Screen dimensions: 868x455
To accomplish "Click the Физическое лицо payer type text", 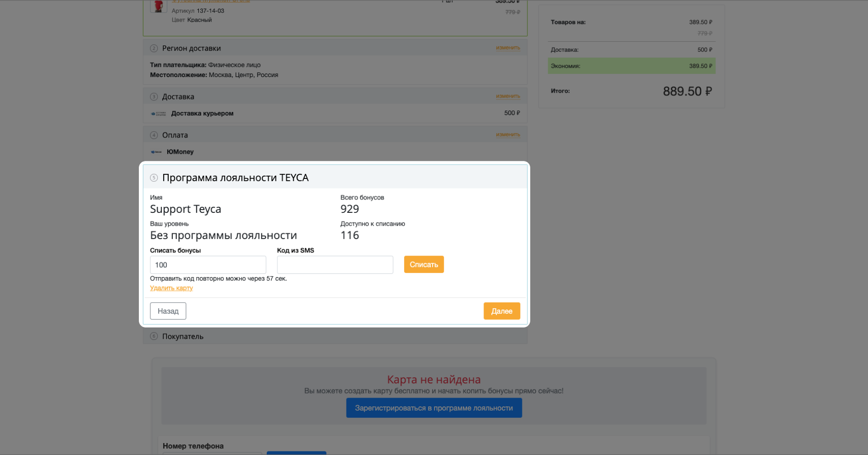I will coord(234,65).
